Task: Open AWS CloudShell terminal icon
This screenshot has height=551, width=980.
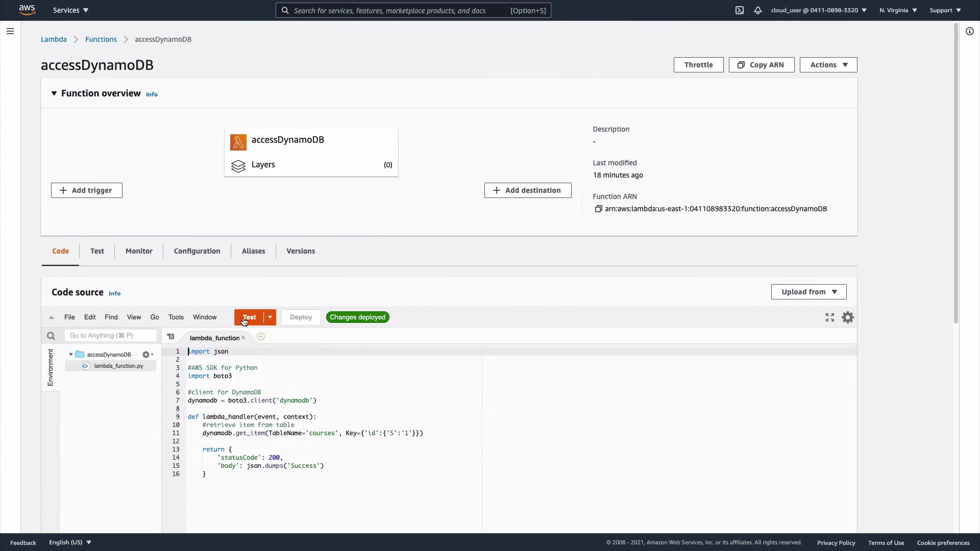Action: pos(739,10)
